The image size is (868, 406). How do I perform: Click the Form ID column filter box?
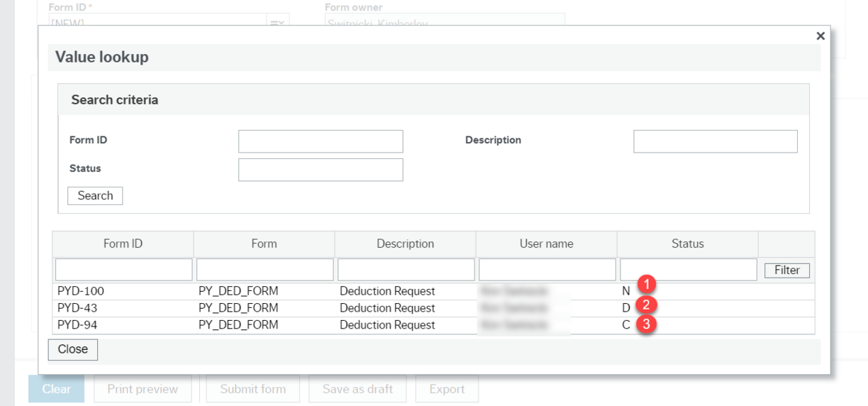coord(123,270)
